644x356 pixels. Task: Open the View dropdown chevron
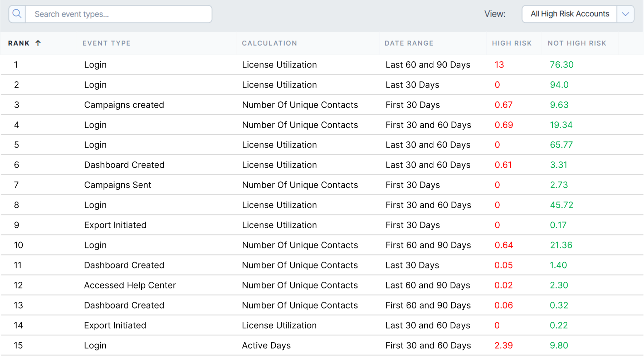pyautogui.click(x=625, y=14)
